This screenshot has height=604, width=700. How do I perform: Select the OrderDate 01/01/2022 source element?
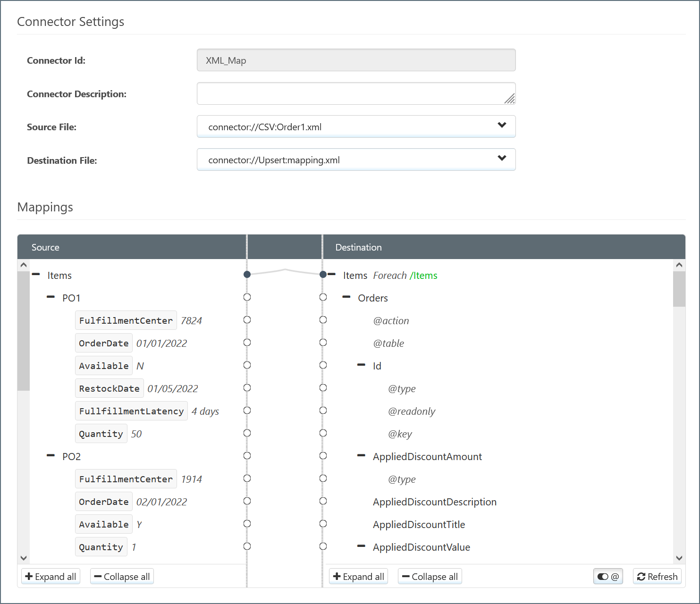point(104,343)
